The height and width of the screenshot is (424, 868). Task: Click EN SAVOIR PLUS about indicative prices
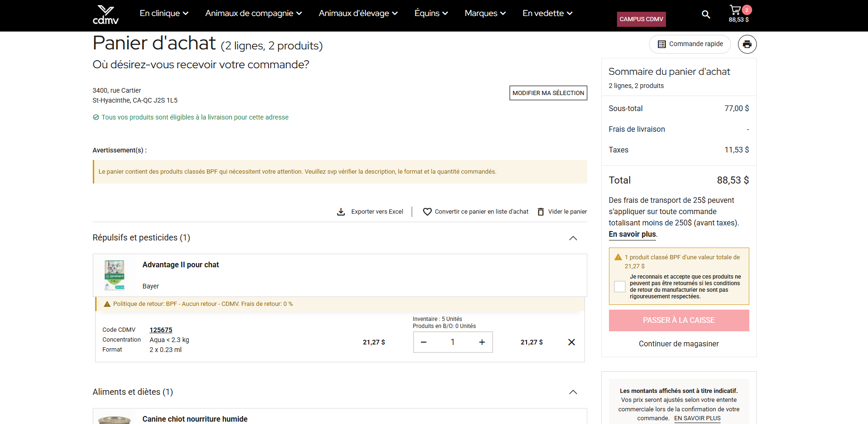coord(697,418)
